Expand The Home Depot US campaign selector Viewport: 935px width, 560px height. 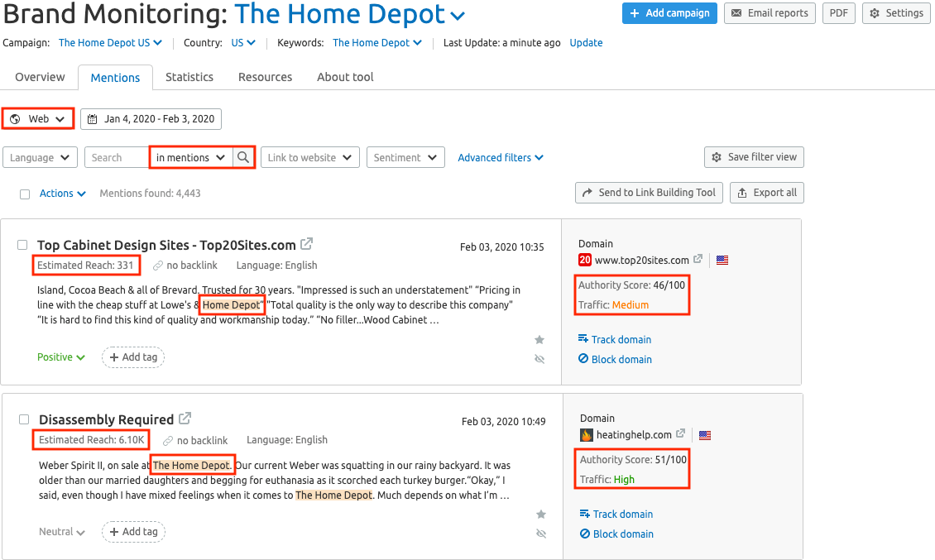coord(110,42)
